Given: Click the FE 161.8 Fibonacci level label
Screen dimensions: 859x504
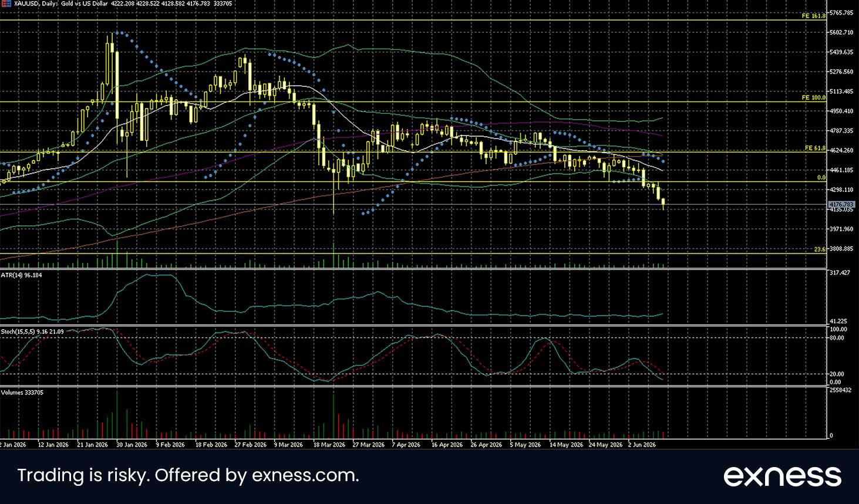Looking at the screenshot, I should (813, 16).
